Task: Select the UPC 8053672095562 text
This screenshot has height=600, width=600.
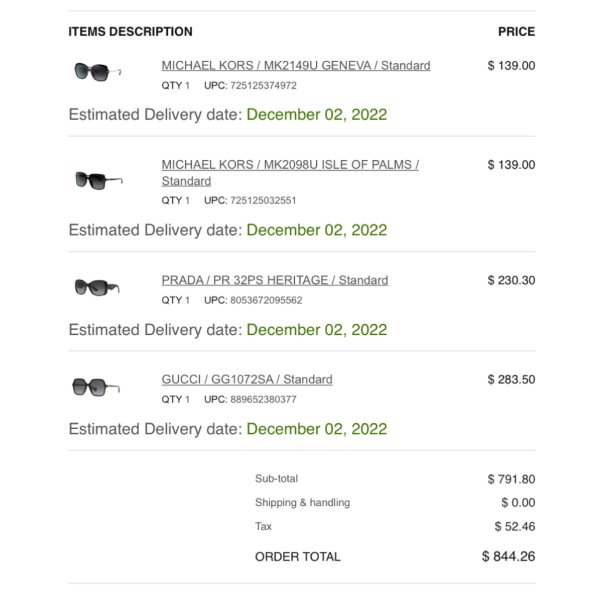Action: (x=266, y=300)
